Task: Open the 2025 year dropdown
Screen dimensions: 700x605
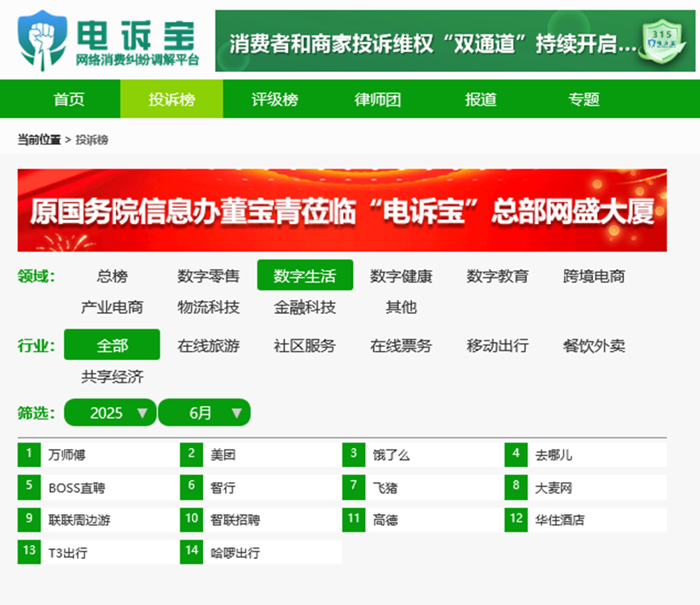Action: 110,412
